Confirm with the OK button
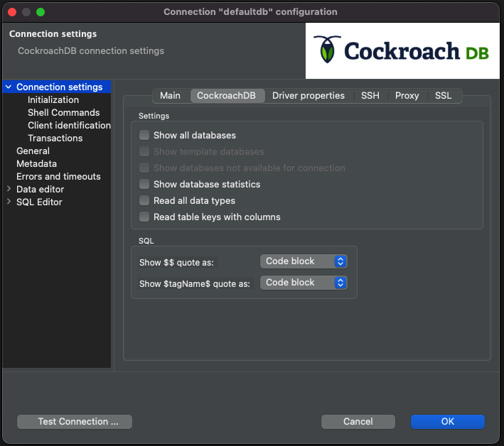Screen dimensions: 504x446 pyautogui.click(x=447, y=422)
